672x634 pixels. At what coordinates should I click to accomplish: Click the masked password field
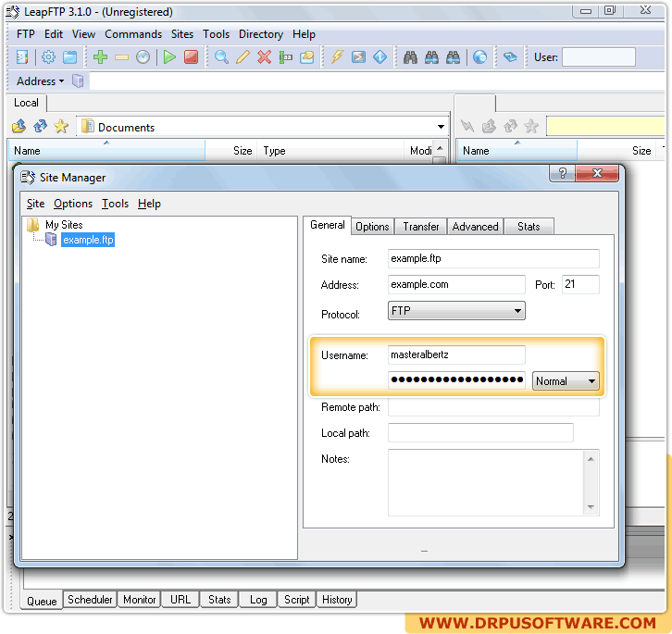[456, 380]
